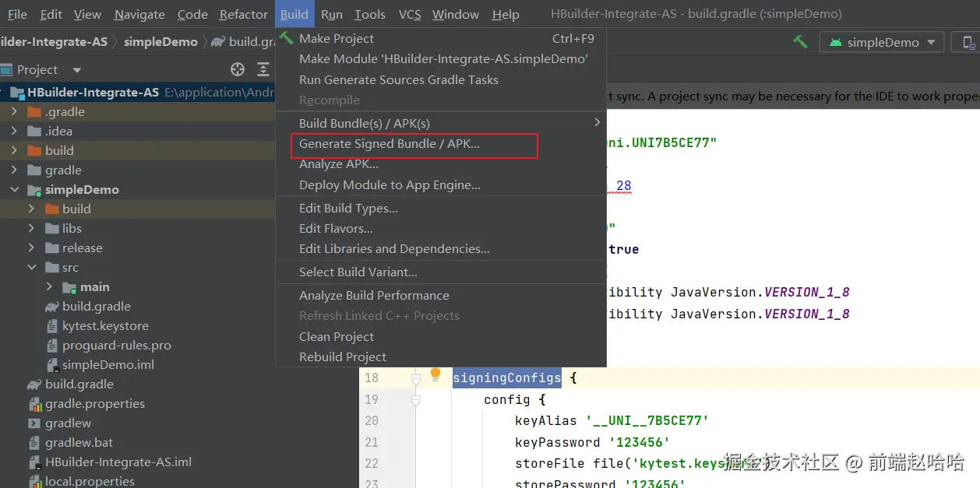Choose Clean Project
This screenshot has width=980, height=488.
(x=441, y=336)
